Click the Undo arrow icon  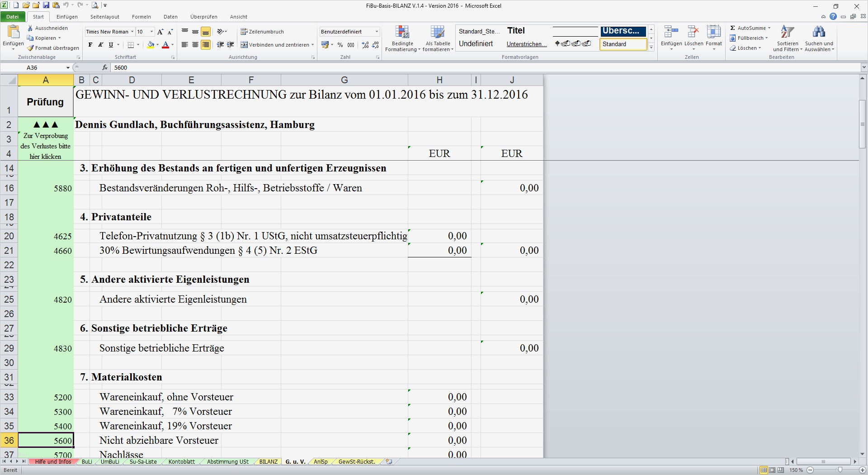(x=66, y=5)
